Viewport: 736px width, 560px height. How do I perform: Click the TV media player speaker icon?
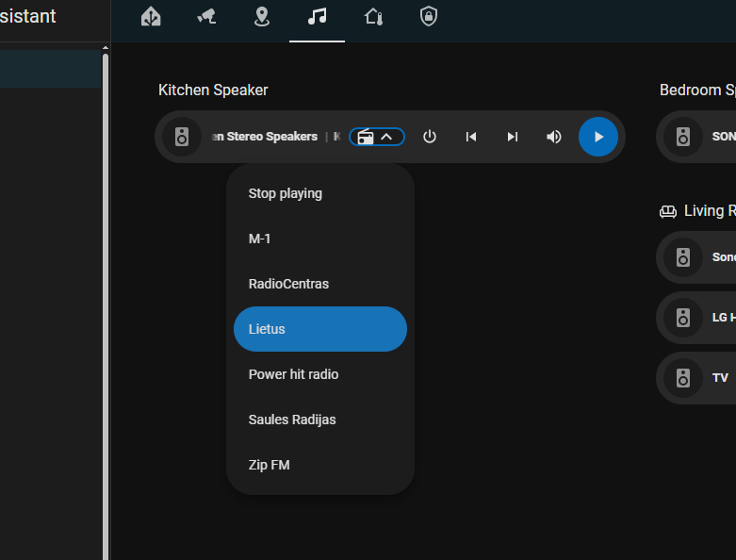click(x=683, y=378)
